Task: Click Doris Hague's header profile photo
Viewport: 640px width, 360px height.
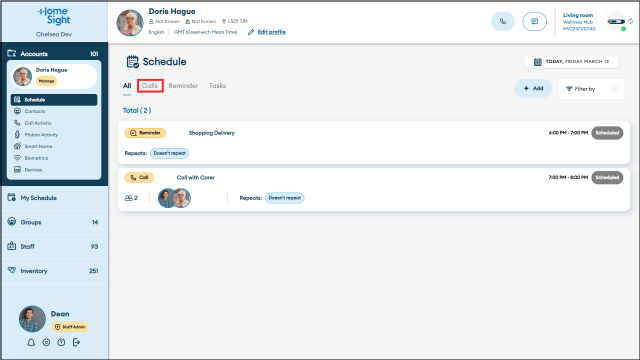Action: pyautogui.click(x=130, y=23)
